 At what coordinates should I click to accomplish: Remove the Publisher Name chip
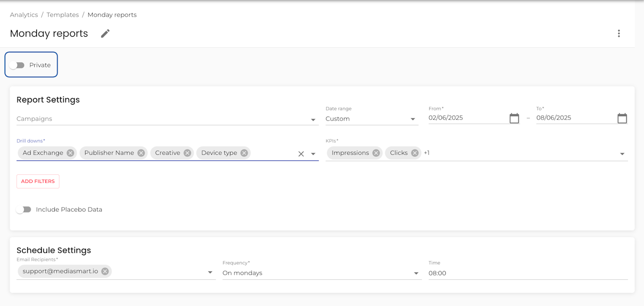point(141,153)
